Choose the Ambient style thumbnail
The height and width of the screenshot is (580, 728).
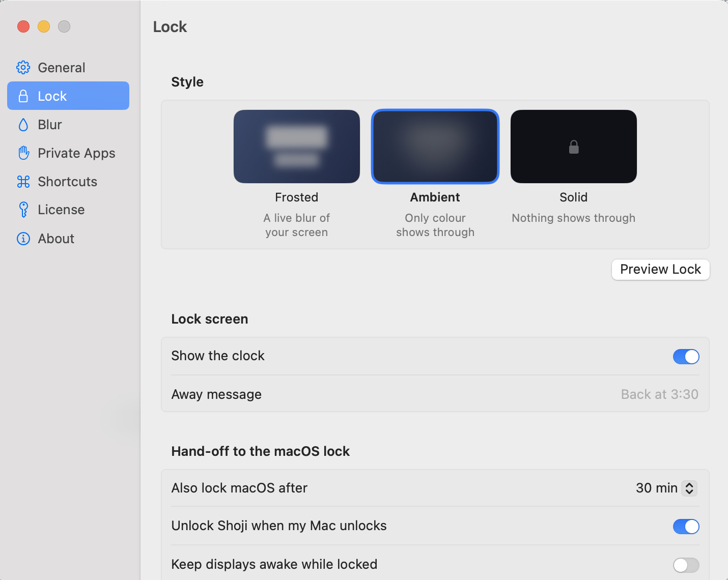(435, 147)
